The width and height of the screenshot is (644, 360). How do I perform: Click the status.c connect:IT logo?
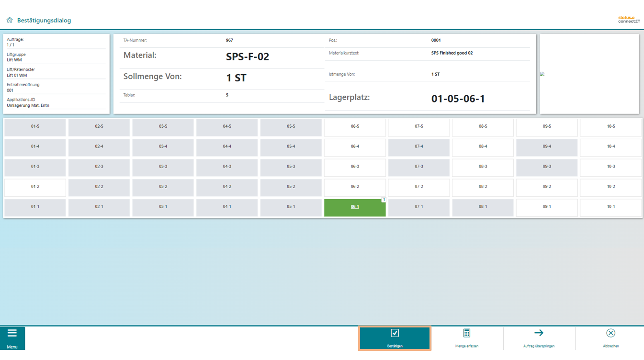(x=629, y=20)
